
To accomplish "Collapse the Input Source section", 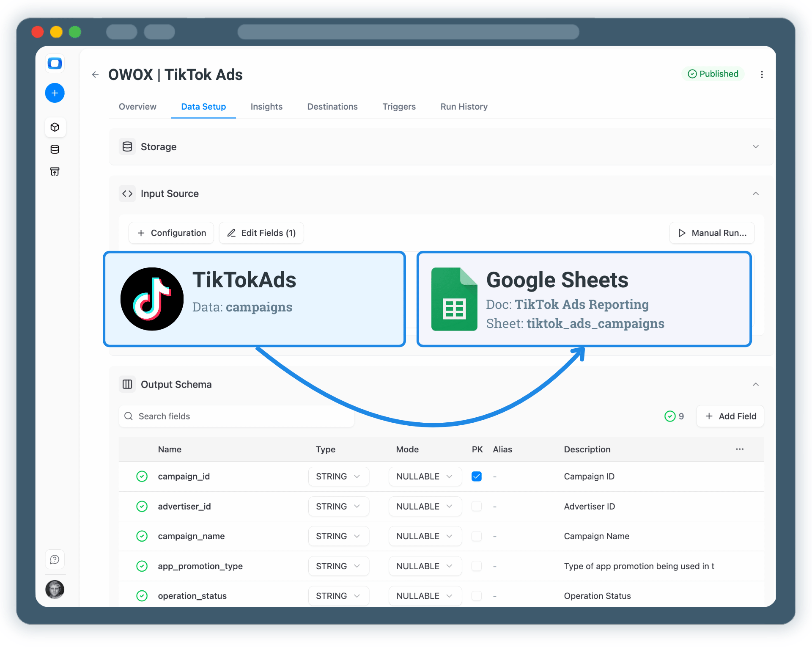I will 756,193.
